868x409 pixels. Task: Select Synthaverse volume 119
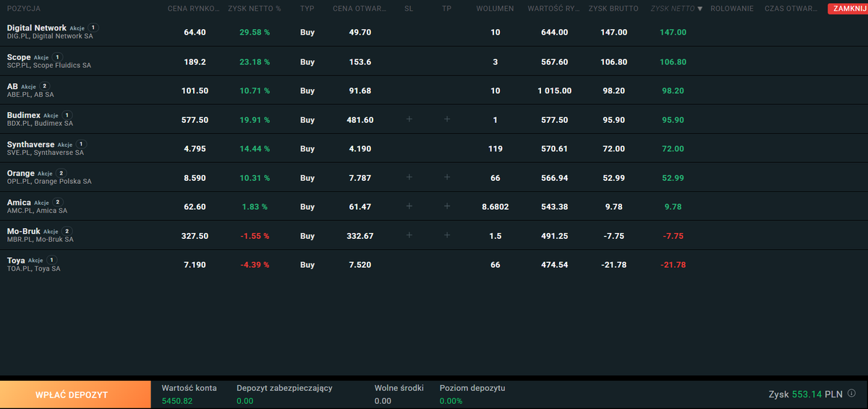tap(495, 148)
